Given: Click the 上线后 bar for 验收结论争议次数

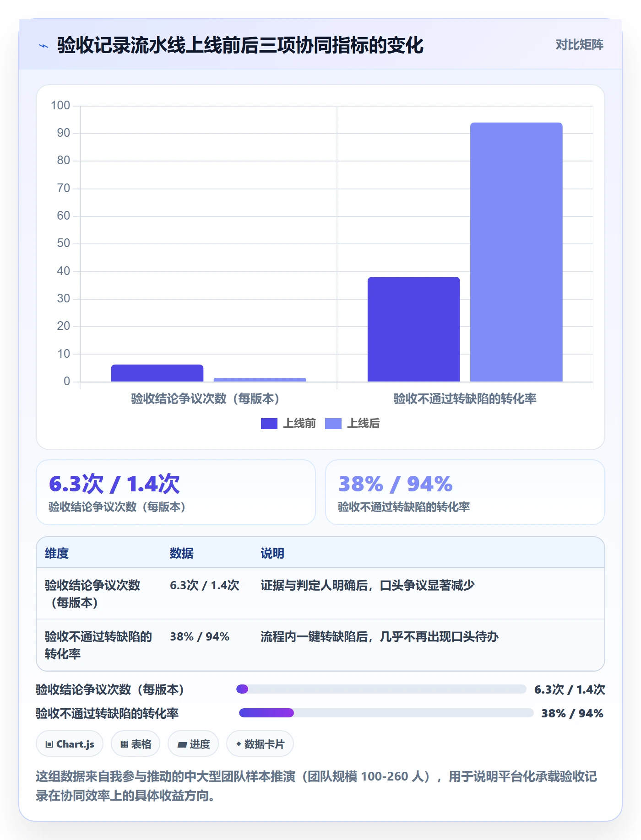Looking at the screenshot, I should (x=260, y=380).
